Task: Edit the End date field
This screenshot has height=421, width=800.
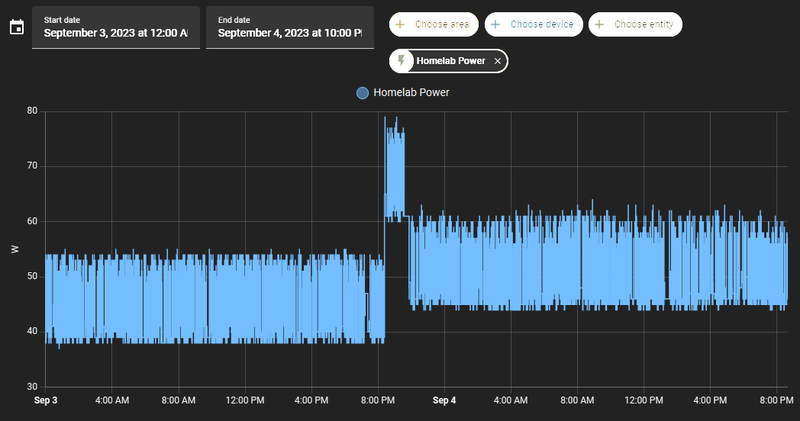Action: [x=290, y=28]
